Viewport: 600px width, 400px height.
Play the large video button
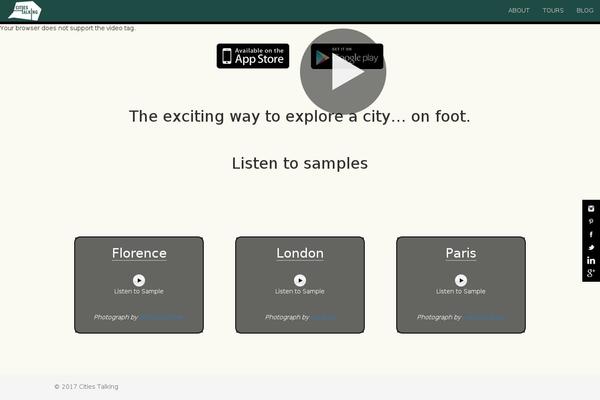(x=343, y=72)
